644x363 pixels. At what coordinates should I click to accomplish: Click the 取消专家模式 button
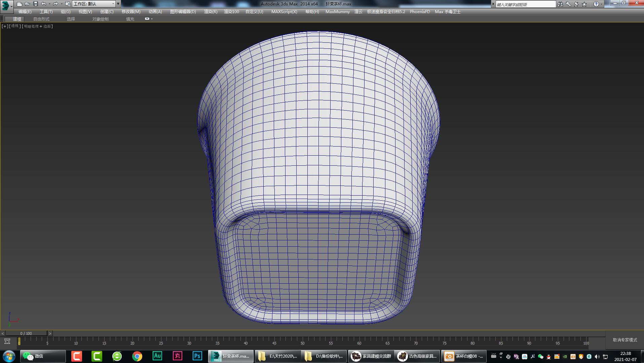pyautogui.click(x=625, y=340)
